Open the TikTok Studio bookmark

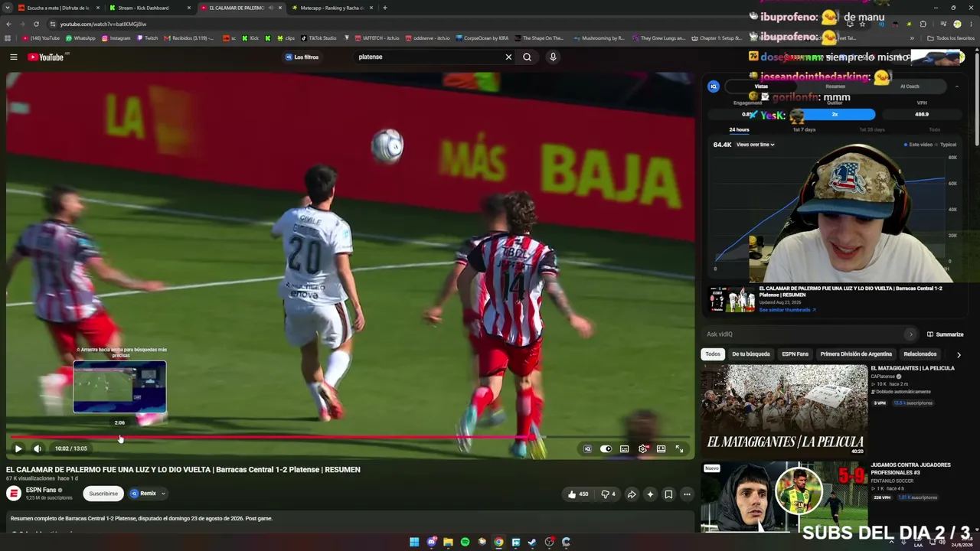pos(318,37)
